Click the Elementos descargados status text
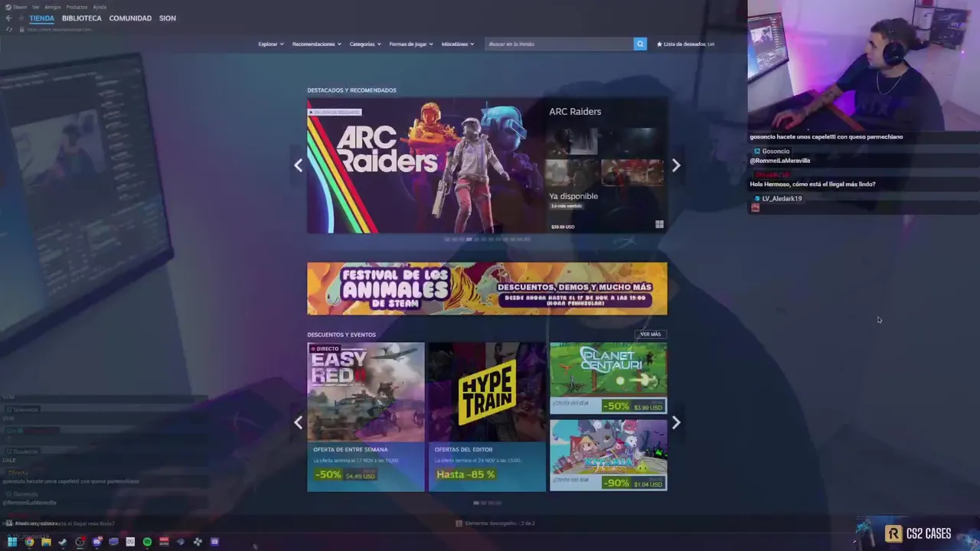Screen dimensions: 980x551 click(x=499, y=523)
